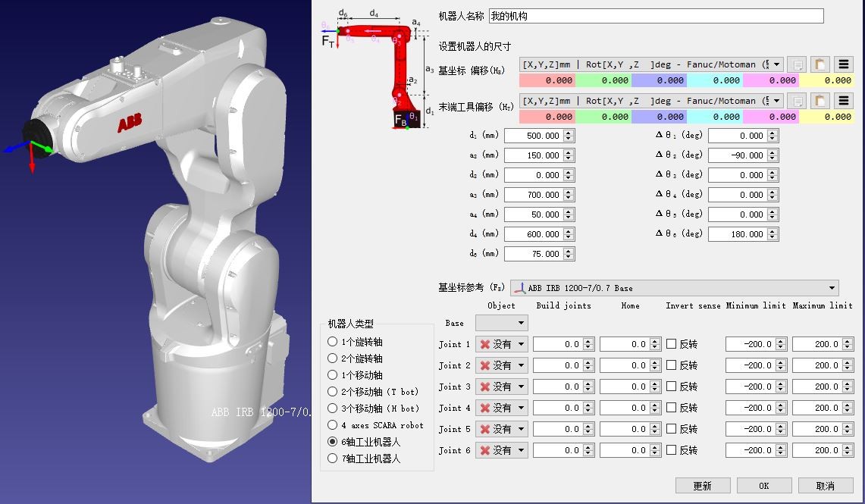Viewport: 865px width, 504px height.
Task: Open the Base object dropdown
Action: pyautogui.click(x=501, y=323)
